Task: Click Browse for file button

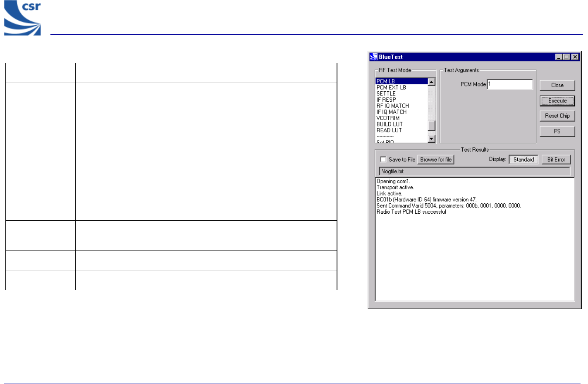Action: tap(436, 160)
